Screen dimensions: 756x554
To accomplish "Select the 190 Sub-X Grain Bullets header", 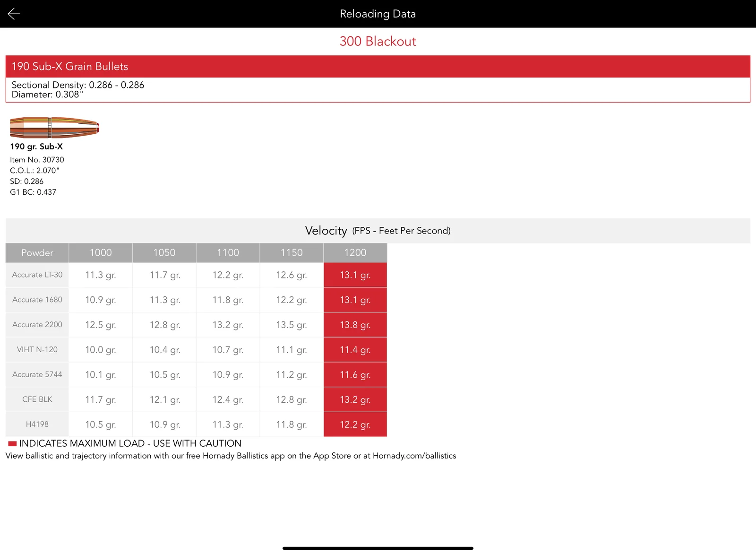I will click(x=378, y=67).
